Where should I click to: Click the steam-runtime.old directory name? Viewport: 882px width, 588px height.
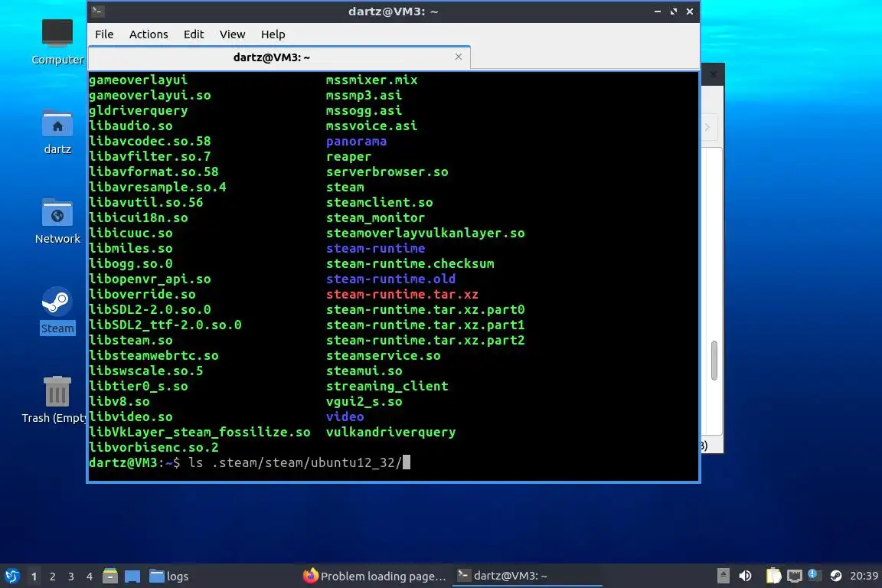coord(391,279)
